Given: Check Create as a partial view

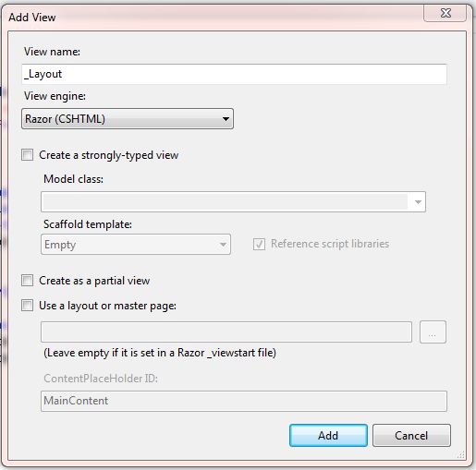Looking at the screenshot, I should tap(27, 281).
